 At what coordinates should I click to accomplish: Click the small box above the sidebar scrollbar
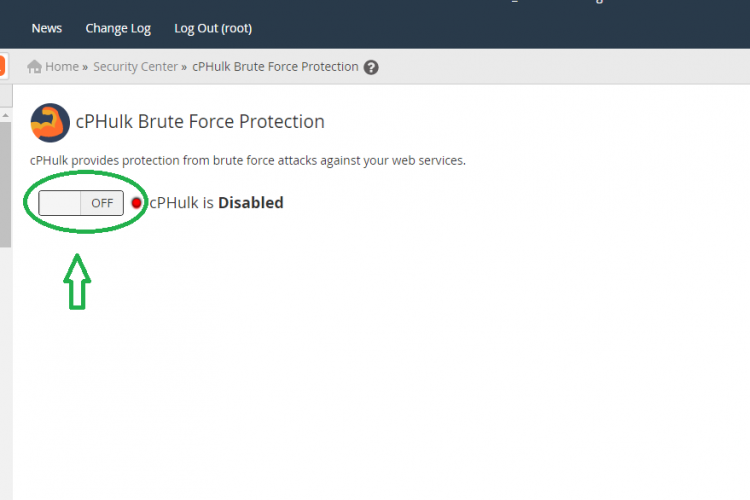[x=6, y=96]
